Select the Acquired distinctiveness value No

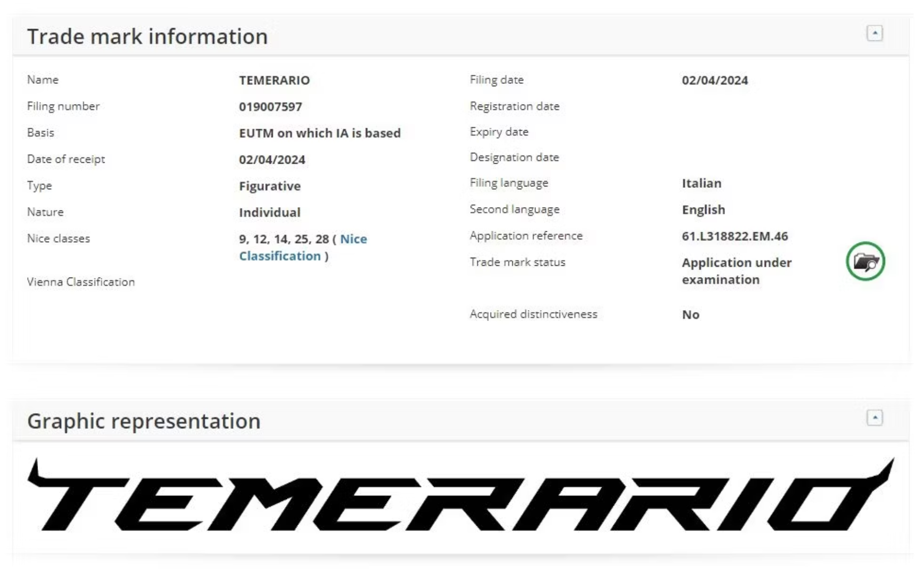(x=691, y=315)
